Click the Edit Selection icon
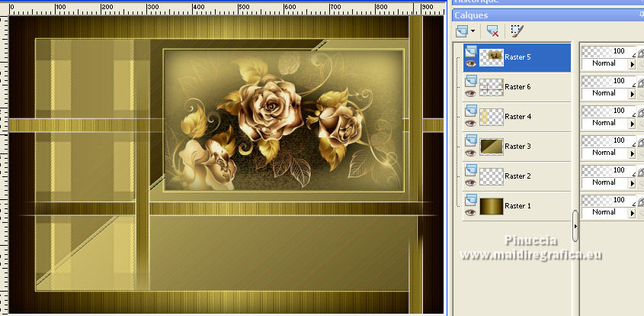This screenshot has height=316, width=644. point(517,31)
